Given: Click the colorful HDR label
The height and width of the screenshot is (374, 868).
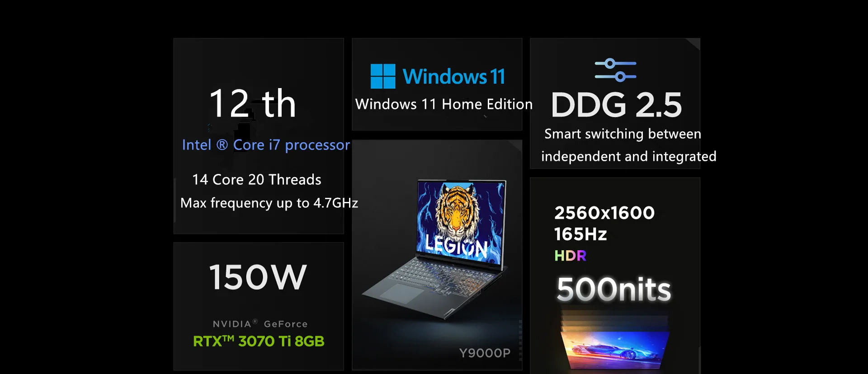Looking at the screenshot, I should (570, 256).
